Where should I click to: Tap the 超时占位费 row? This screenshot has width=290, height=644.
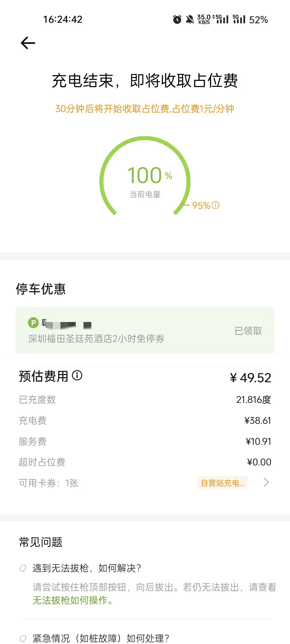[145, 462]
